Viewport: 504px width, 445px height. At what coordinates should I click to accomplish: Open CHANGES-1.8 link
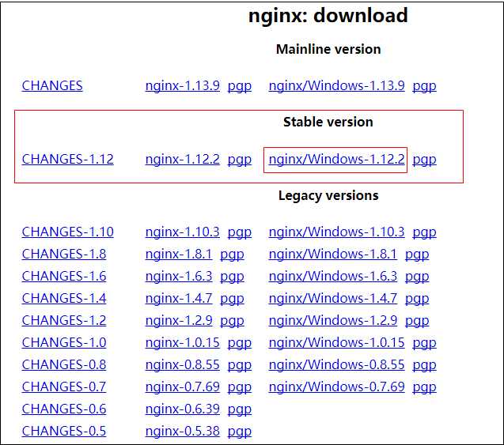(x=64, y=254)
